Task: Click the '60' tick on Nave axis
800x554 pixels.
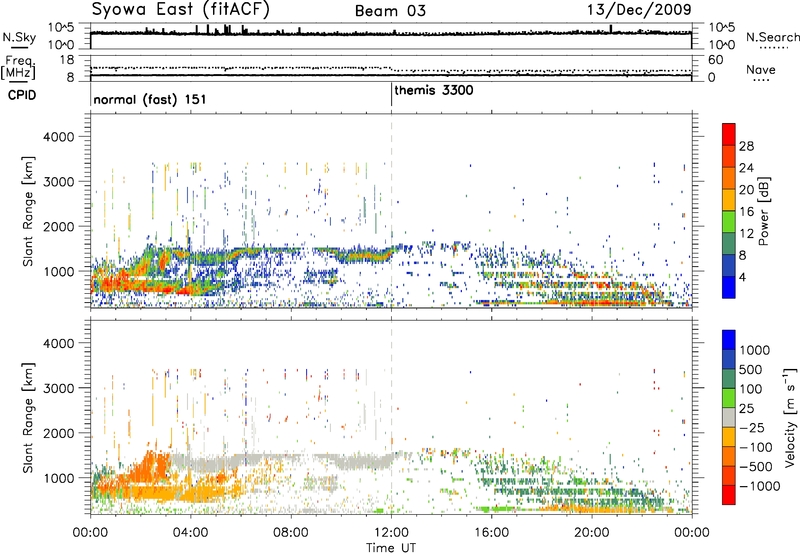Action: [x=715, y=60]
